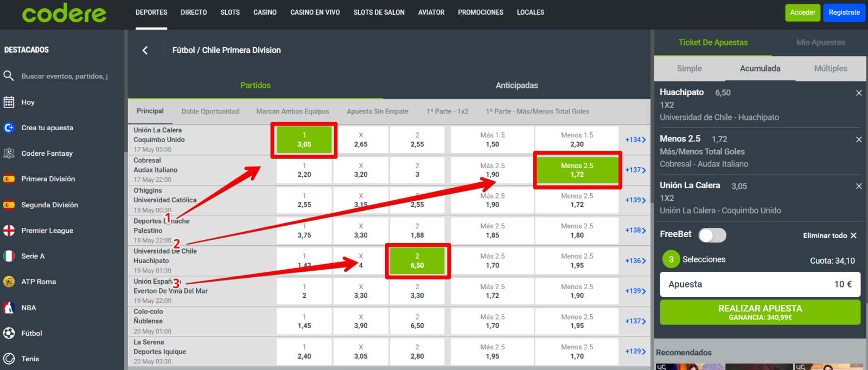Image resolution: width=868 pixels, height=370 pixels.
Task: Click REALIZAR APUESTA button
Action: (x=760, y=312)
